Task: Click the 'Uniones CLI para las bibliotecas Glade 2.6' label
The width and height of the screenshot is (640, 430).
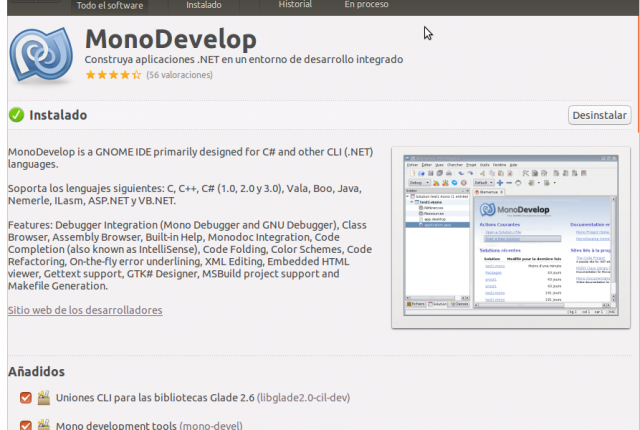Action: tap(155, 398)
